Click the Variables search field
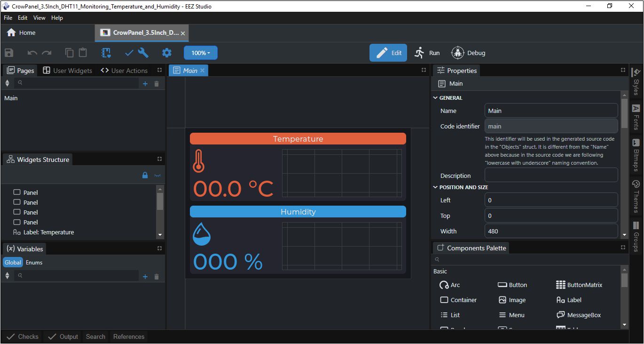 [x=76, y=276]
